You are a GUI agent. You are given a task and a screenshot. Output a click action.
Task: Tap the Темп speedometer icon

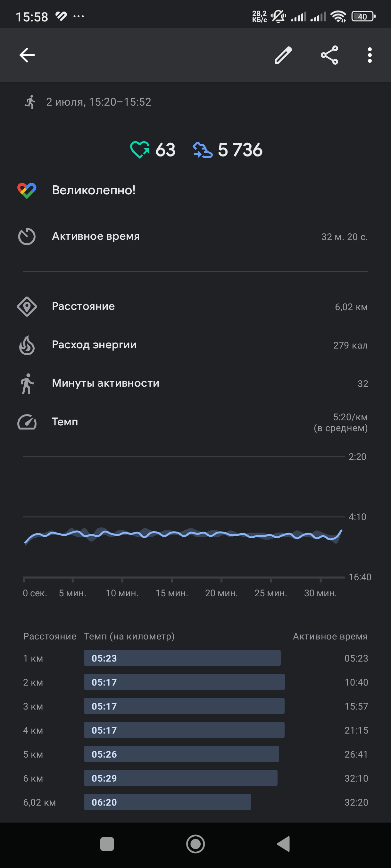[27, 422]
